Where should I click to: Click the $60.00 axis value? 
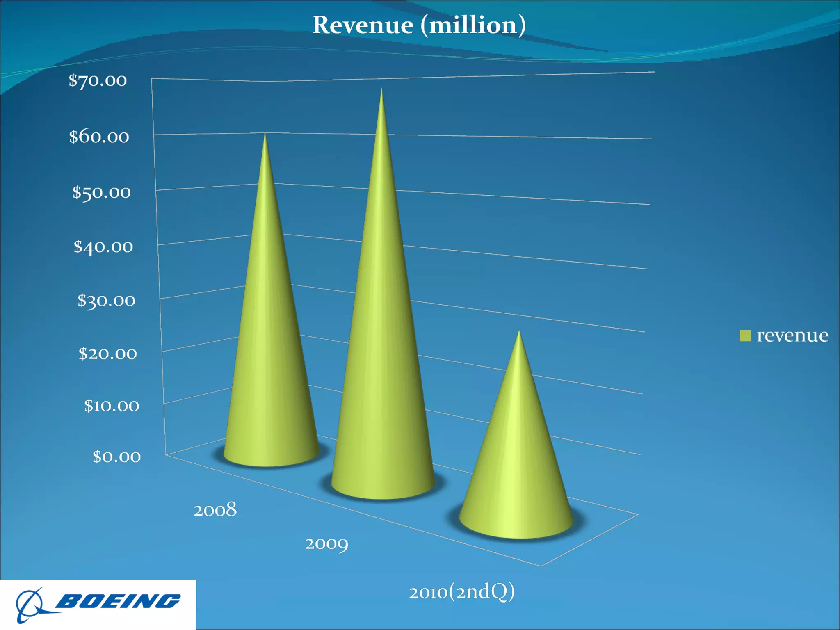click(99, 137)
